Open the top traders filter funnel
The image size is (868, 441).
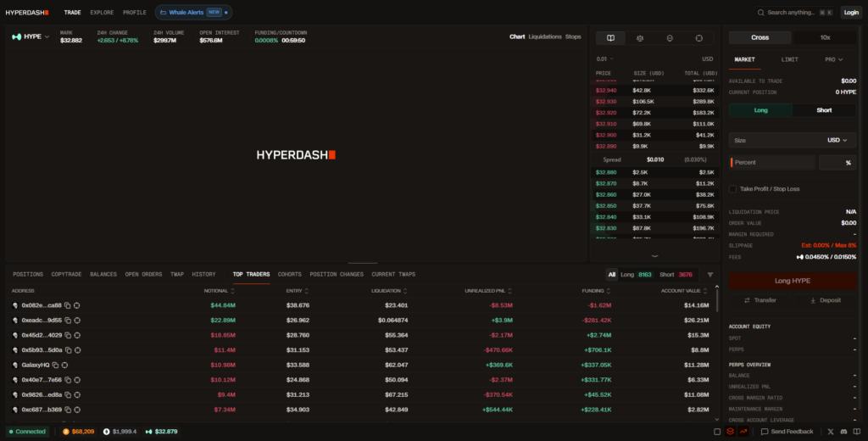coord(710,275)
